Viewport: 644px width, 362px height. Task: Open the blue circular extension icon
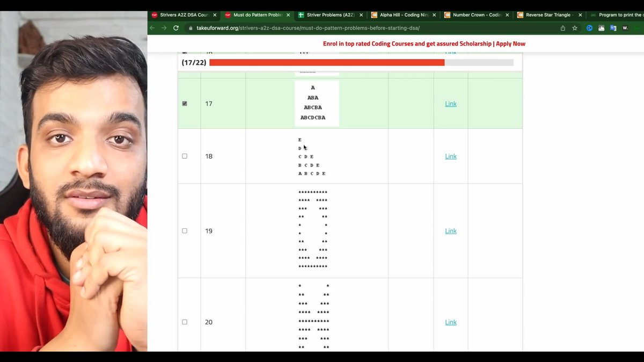tap(589, 28)
